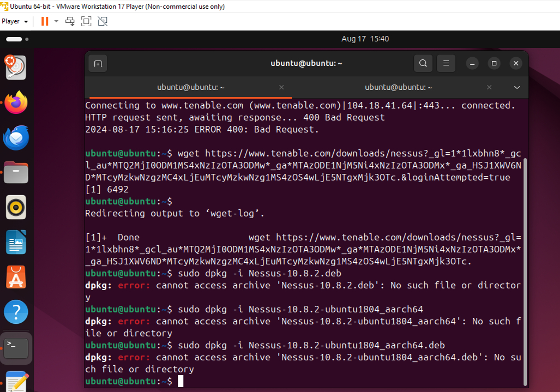The height and width of the screenshot is (392, 560).
Task: Select the terminal search icon
Action: pos(423,63)
